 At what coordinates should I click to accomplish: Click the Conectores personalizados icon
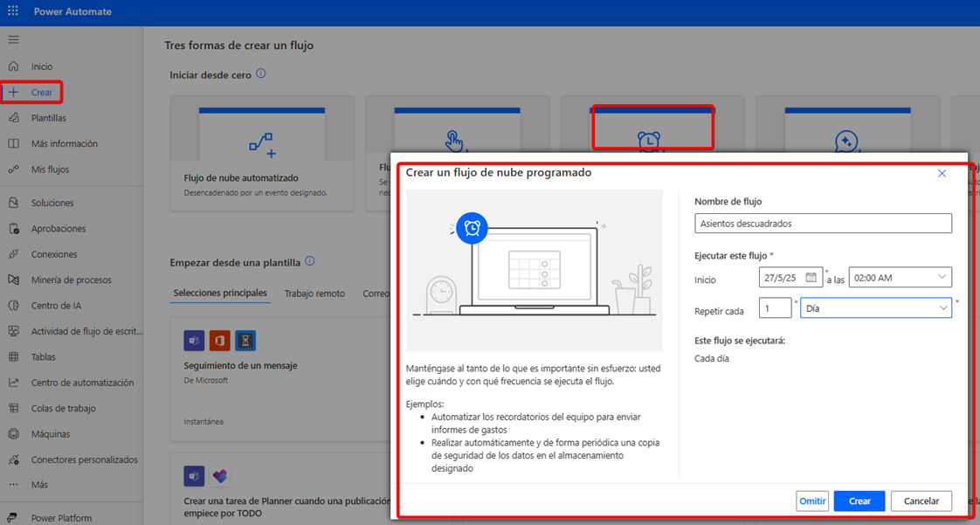tap(13, 460)
